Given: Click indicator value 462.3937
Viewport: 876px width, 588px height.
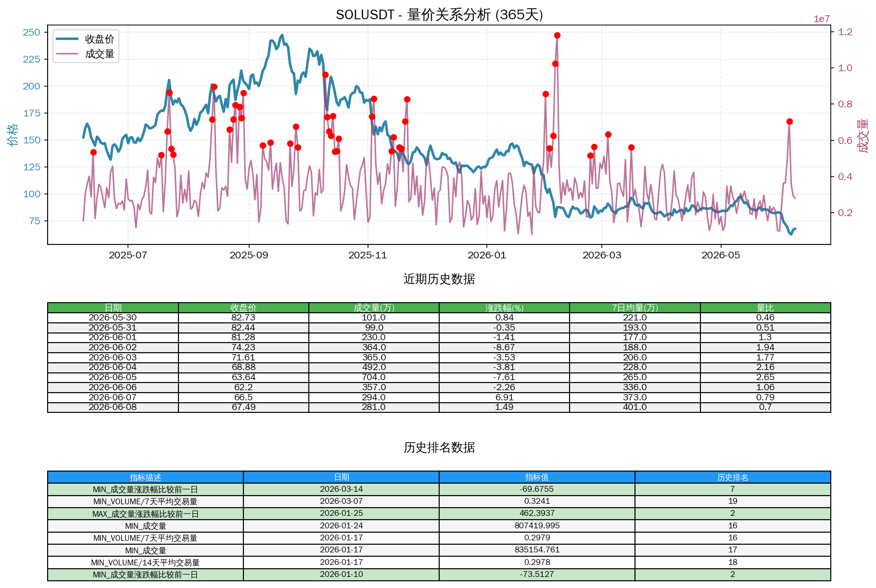Looking at the screenshot, I should 537,514.
